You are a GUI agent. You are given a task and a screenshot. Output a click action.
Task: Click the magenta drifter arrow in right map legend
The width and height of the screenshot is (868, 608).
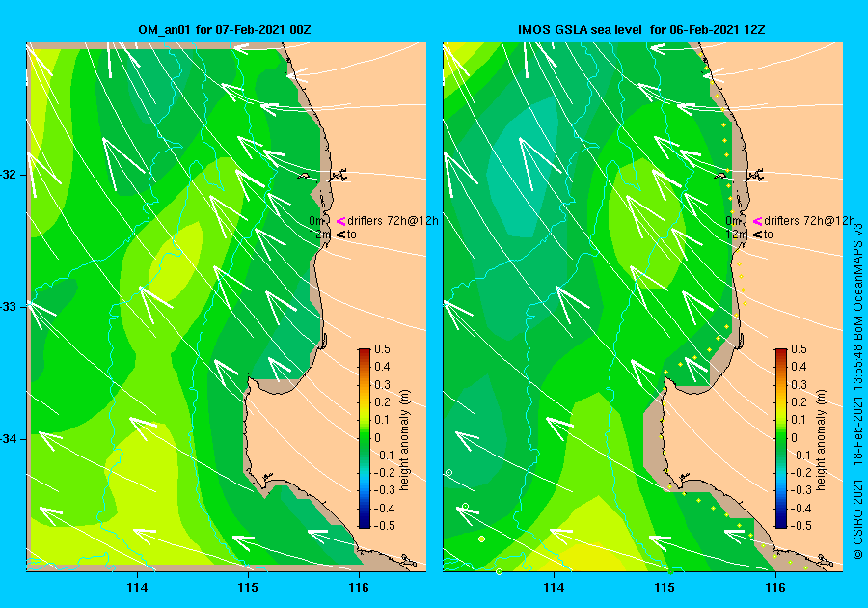(x=757, y=222)
